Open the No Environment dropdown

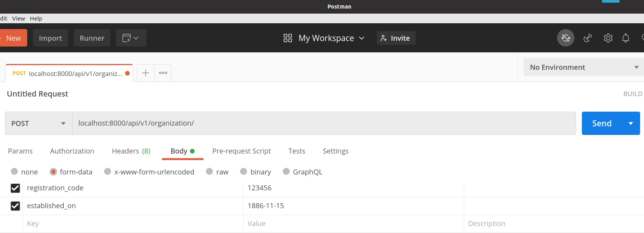coord(584,67)
